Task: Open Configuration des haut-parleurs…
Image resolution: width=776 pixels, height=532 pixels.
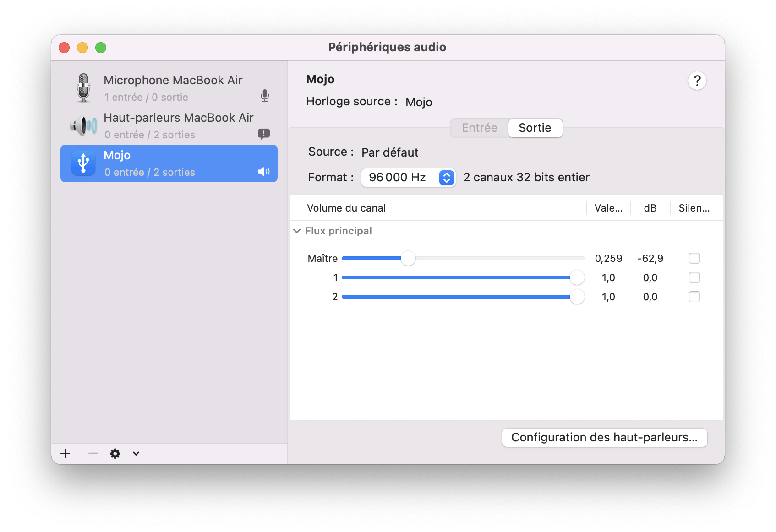Action: (605, 438)
